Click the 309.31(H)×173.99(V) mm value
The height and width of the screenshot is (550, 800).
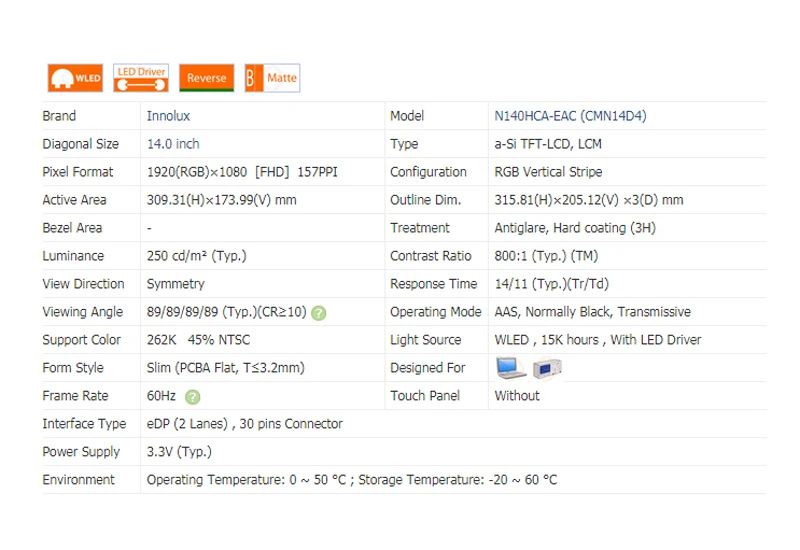click(x=221, y=200)
